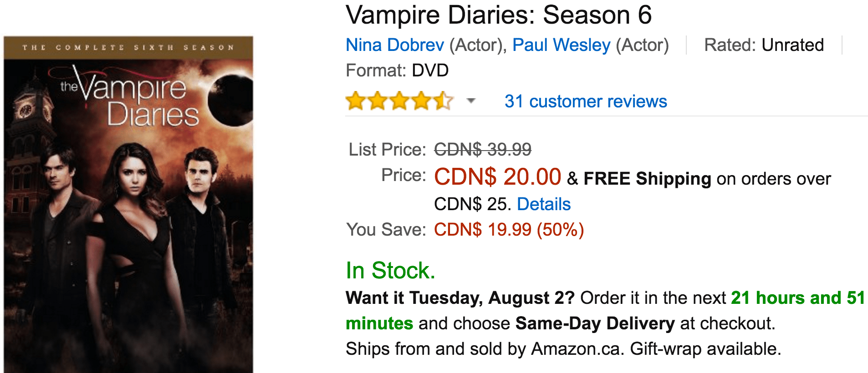Click the first gold star
The width and height of the screenshot is (868, 373).
[x=356, y=101]
